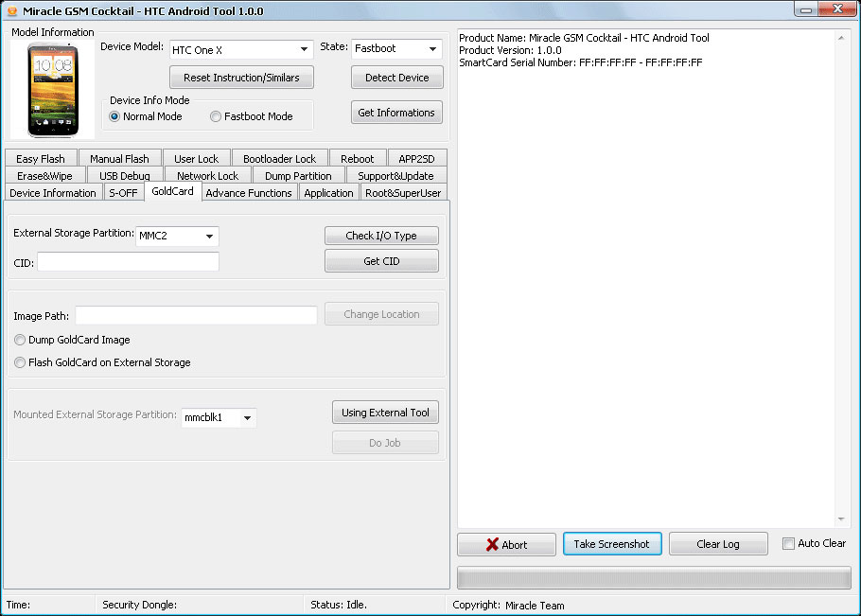Click the 'Product Name' log line

tap(585, 38)
